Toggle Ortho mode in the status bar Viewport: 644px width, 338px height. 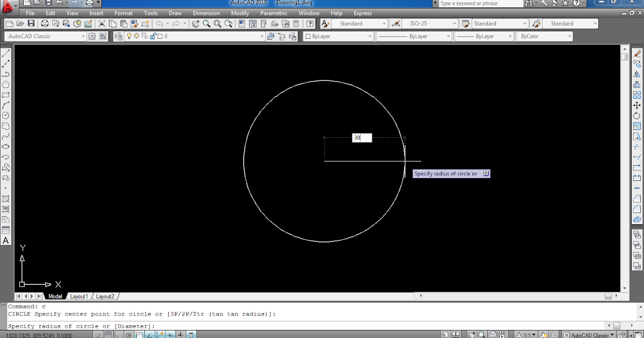[116, 333]
